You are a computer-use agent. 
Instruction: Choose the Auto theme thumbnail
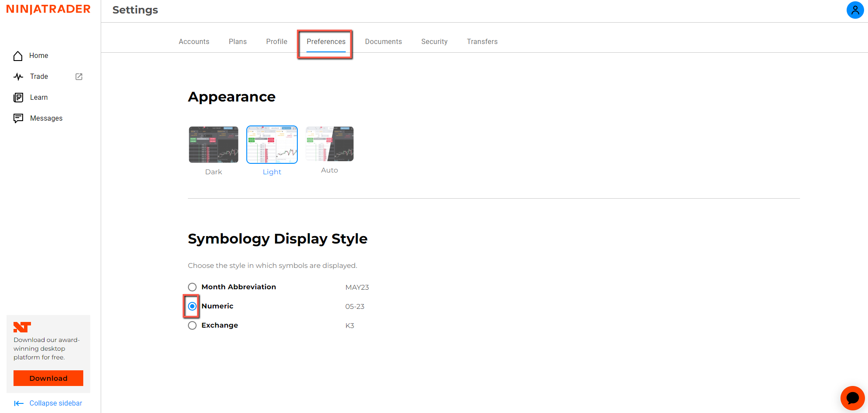[330, 144]
